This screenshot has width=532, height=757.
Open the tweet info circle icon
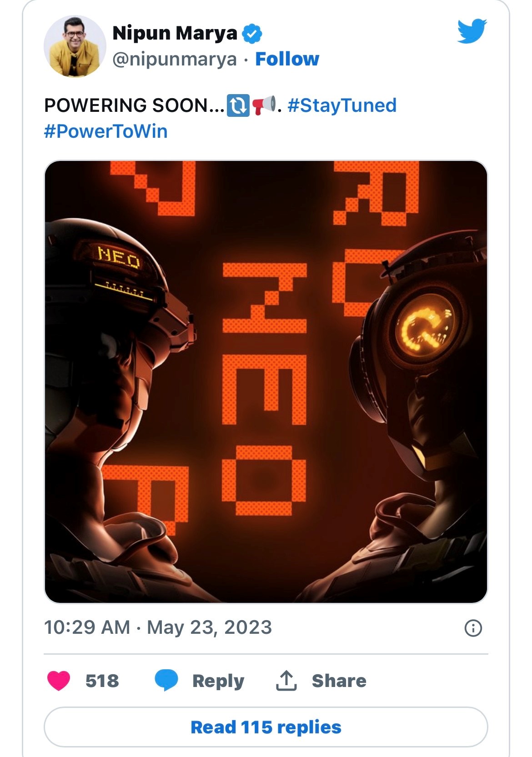(x=473, y=628)
